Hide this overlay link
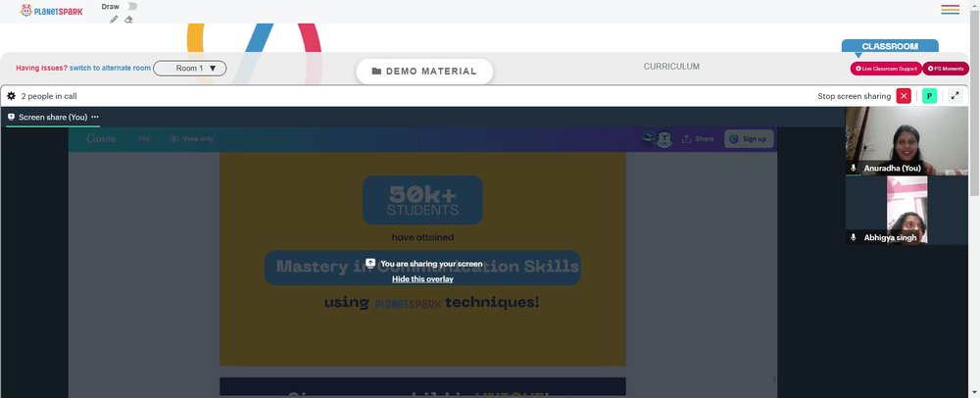Viewport: 980px width, 398px height. 422,279
